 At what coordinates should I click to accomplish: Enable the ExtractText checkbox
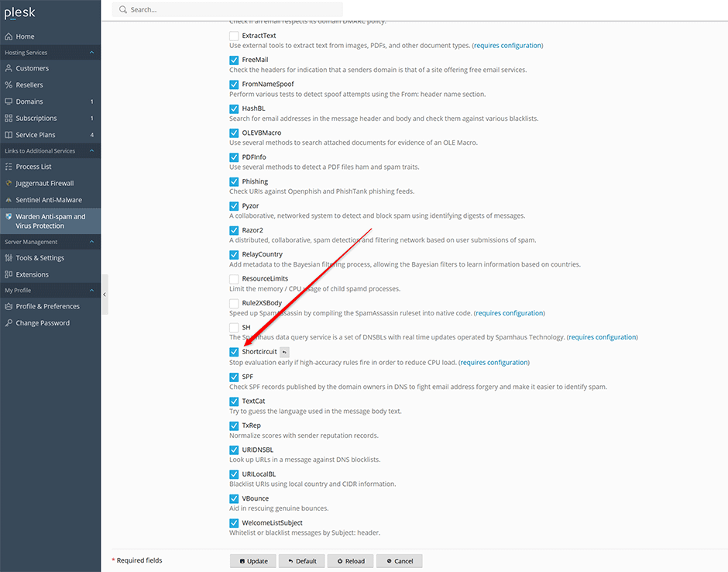click(234, 36)
